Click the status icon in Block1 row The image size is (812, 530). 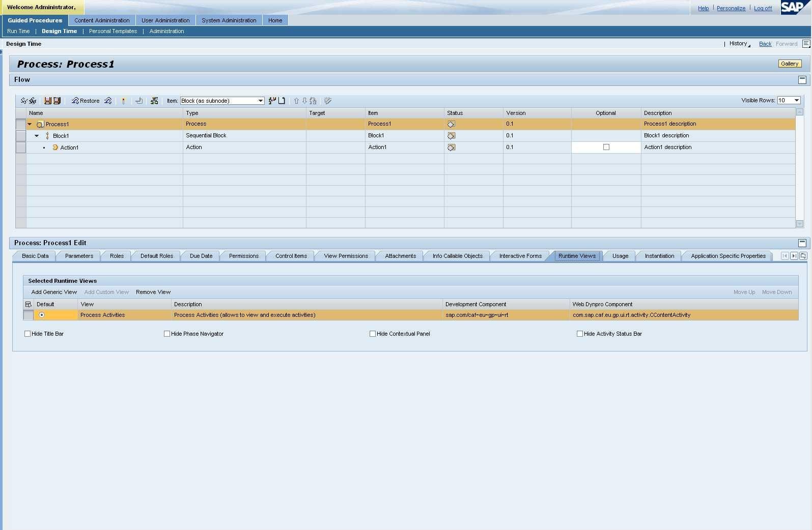tap(451, 136)
